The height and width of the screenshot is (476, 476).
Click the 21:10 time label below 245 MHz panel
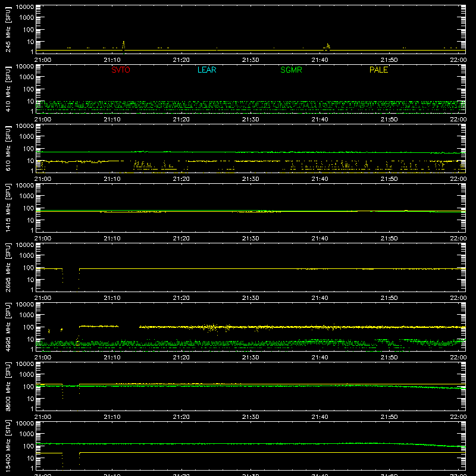point(112,60)
